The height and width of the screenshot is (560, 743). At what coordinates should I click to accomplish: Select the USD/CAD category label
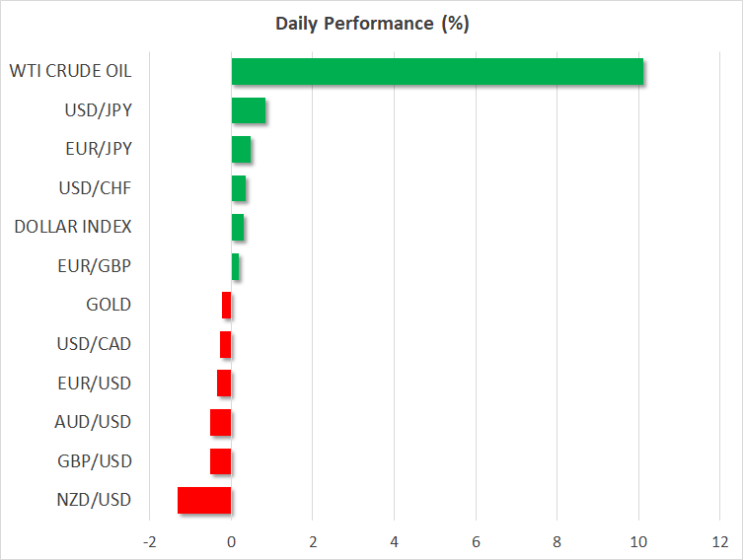[x=94, y=344]
